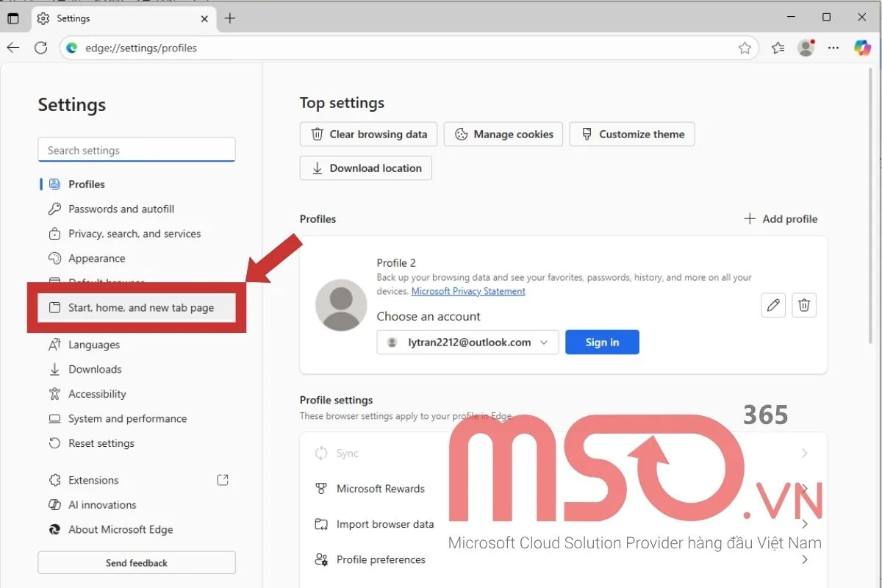
Task: Go back using the back arrow
Action: pos(12,47)
